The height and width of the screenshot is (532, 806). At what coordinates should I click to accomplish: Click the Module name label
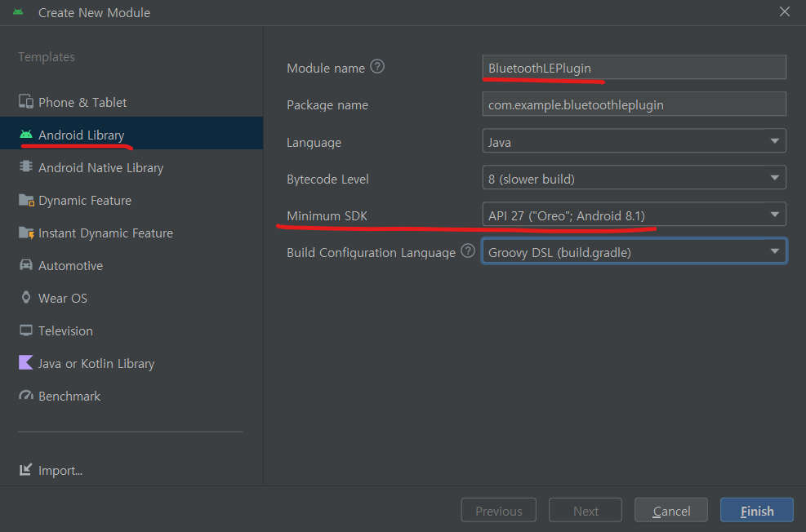[326, 68]
